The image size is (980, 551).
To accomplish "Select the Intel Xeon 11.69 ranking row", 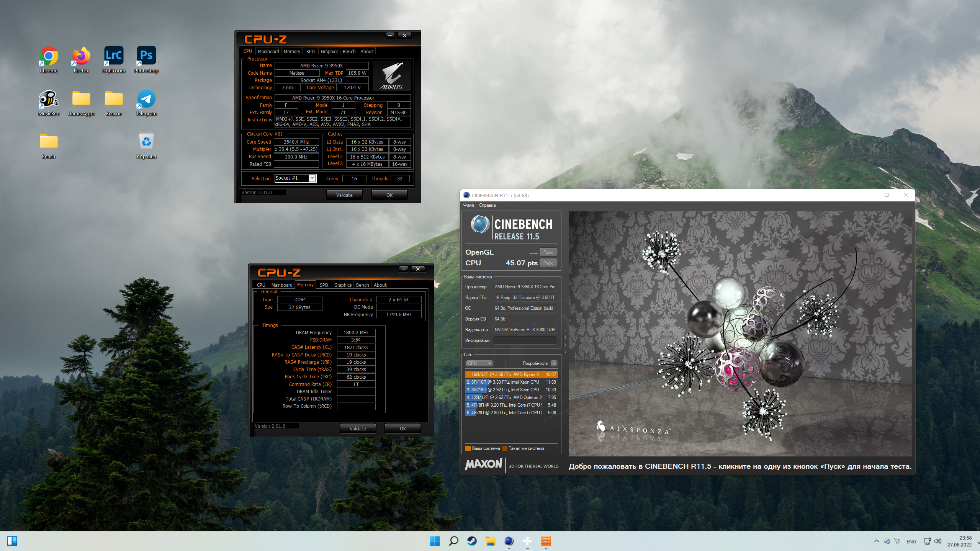I will pos(511,382).
